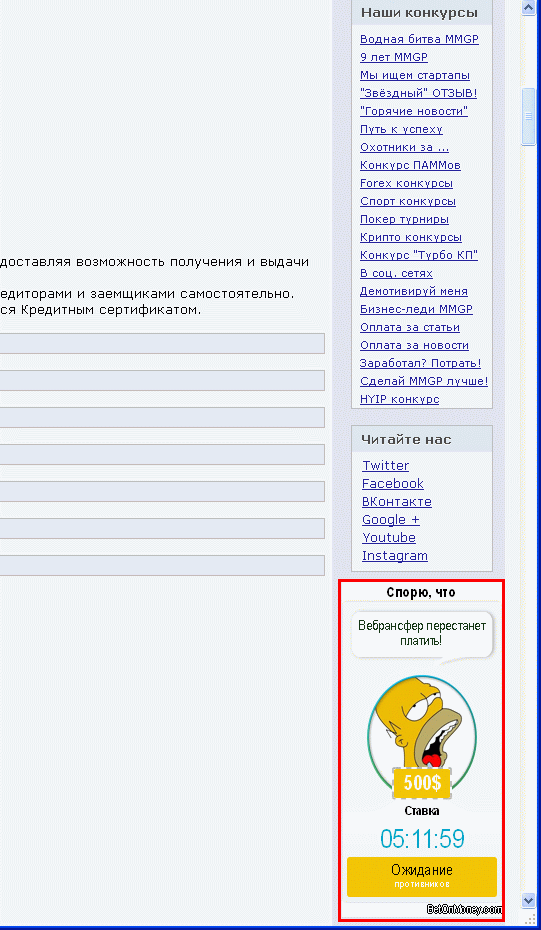Open the В соц. сетях link
Screen dimensions: 541x930
[x=396, y=273]
